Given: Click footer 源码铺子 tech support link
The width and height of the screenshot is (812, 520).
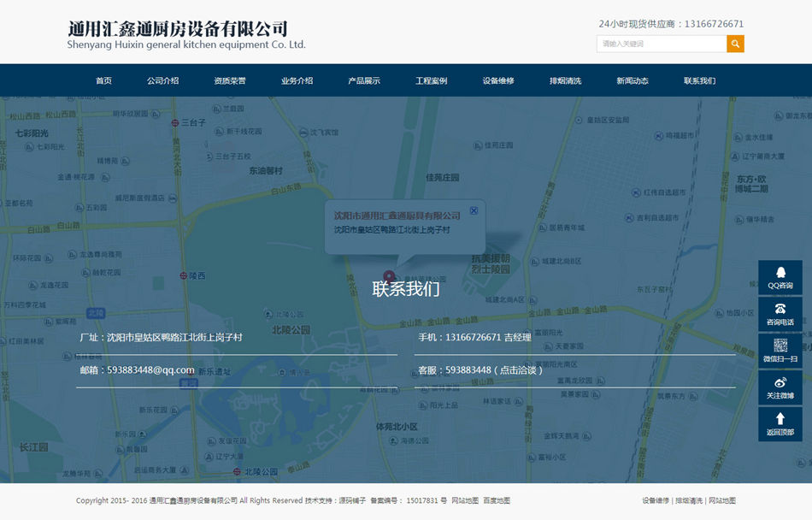Looking at the screenshot, I should 352,500.
